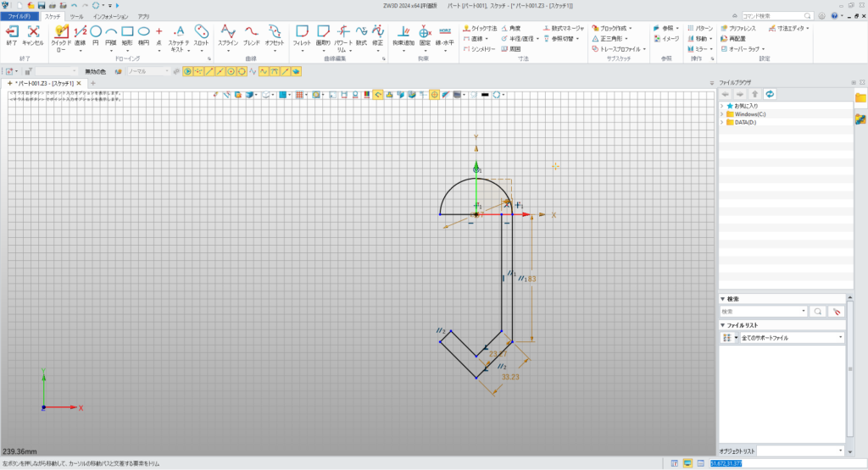Toggle the grid display button in view toolbar
This screenshot has height=470, width=868.
coord(299,95)
